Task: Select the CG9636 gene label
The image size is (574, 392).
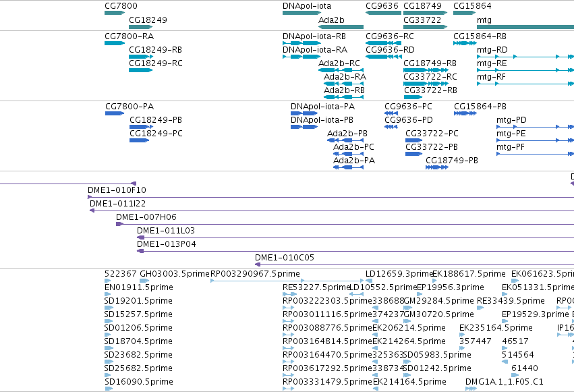Action: pos(382,6)
